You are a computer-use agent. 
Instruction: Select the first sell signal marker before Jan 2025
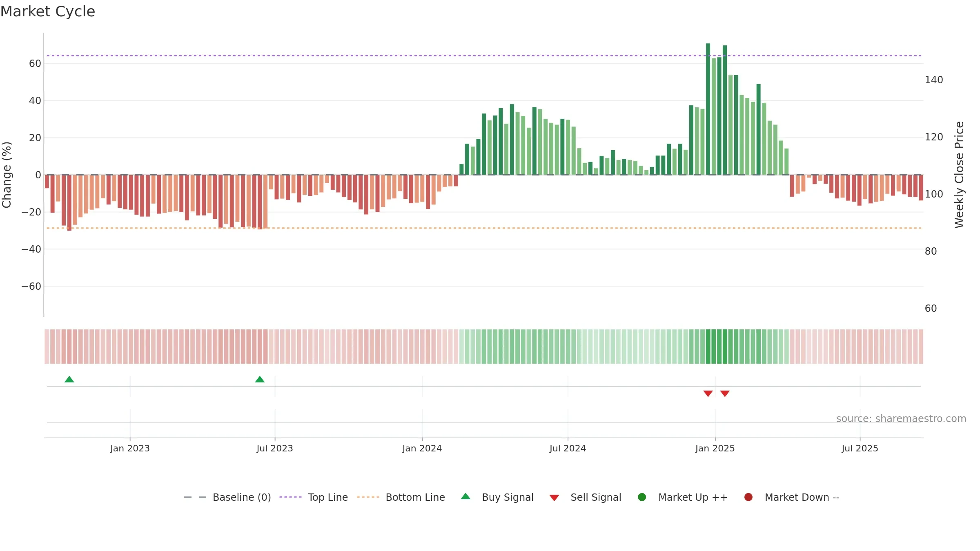[708, 393]
